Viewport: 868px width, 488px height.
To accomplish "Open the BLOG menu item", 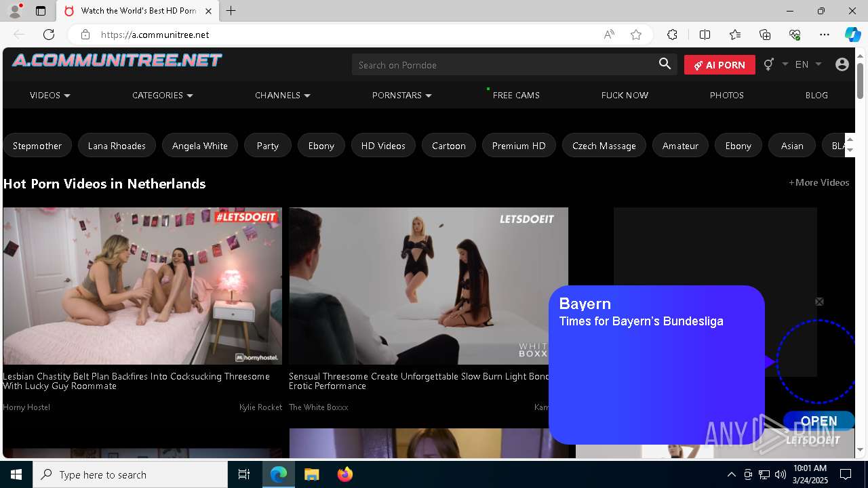I will (816, 96).
